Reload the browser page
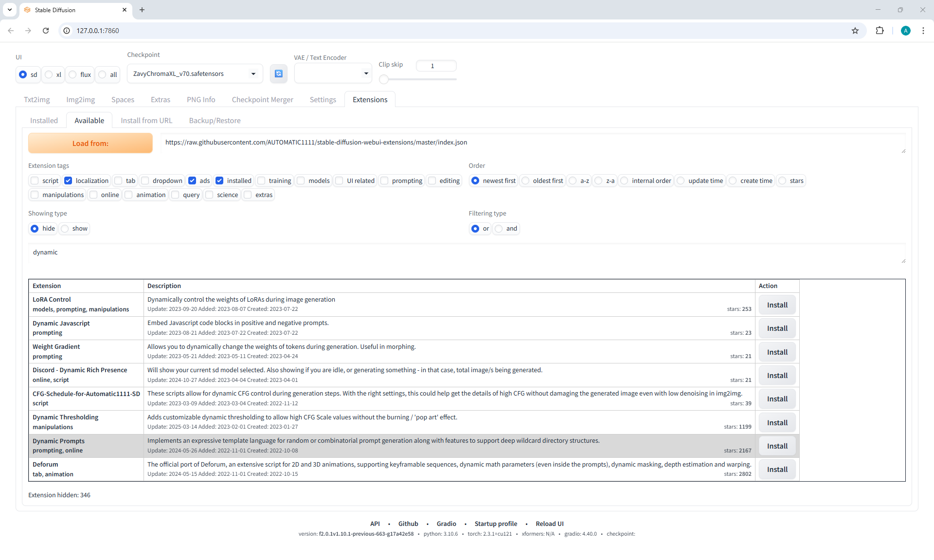The width and height of the screenshot is (934, 560). coord(46,31)
